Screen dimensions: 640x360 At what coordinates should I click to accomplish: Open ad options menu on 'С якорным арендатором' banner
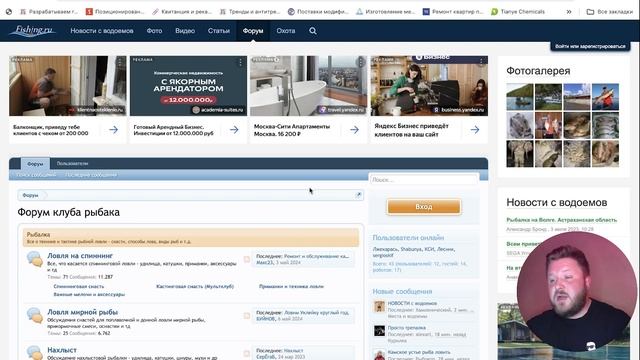pyautogui.click(x=240, y=62)
